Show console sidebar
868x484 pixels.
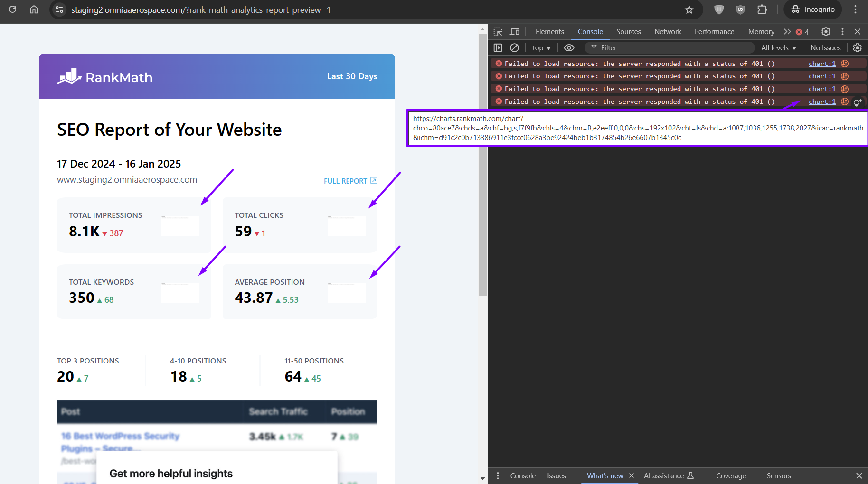point(498,47)
